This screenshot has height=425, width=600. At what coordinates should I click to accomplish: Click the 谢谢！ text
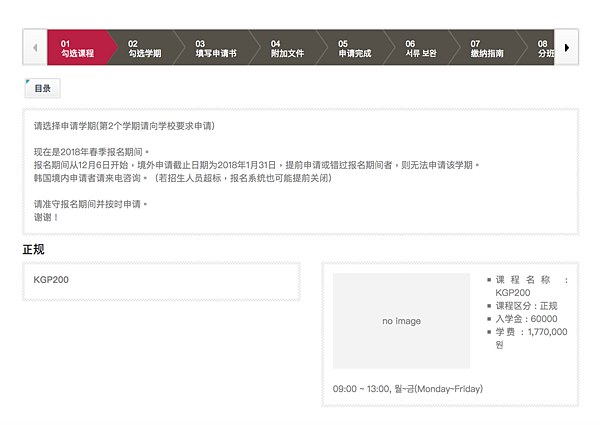click(46, 217)
